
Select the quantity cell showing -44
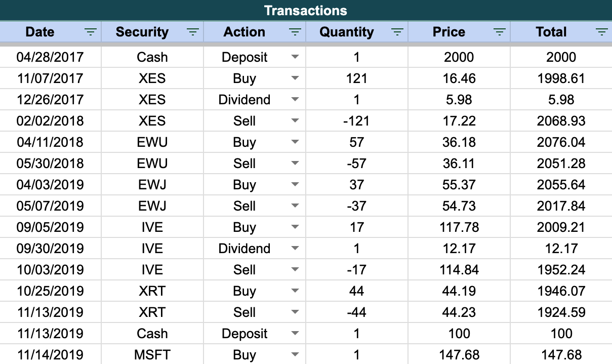pos(357,312)
